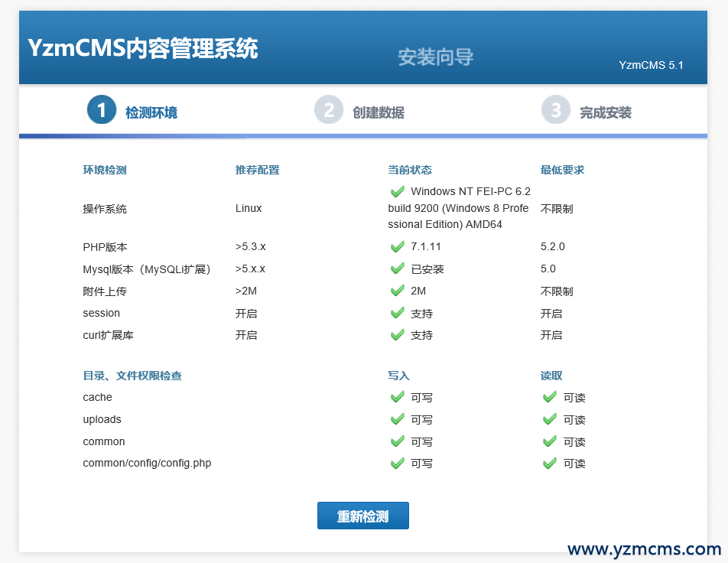The width and height of the screenshot is (728, 563).
Task: Click the 操作系统 row label
Action: [x=105, y=209]
